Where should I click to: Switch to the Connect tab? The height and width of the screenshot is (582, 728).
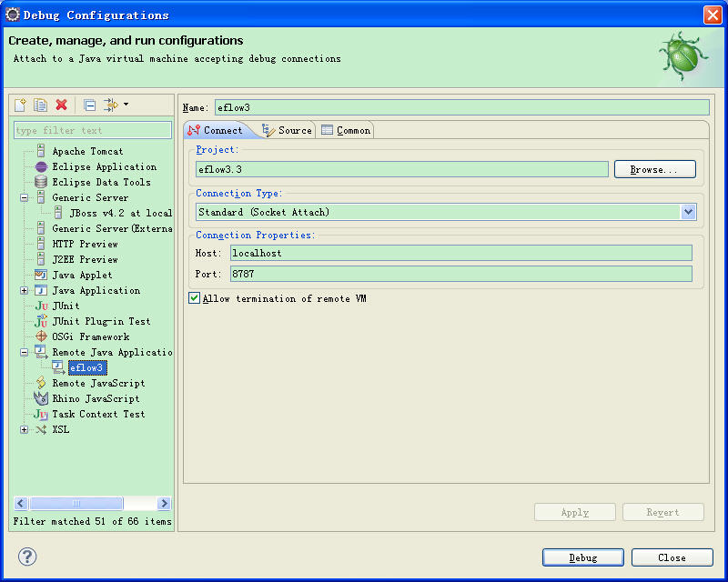click(x=216, y=130)
